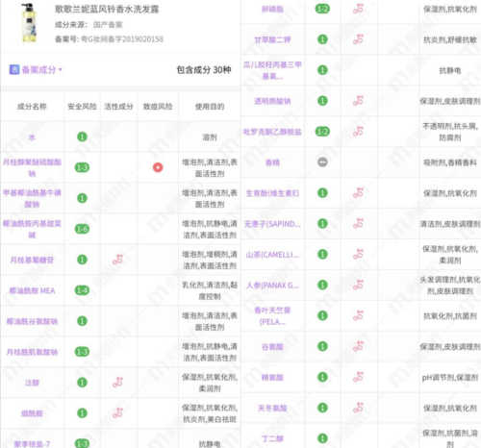Viewport: 481px width, 448px height.
Task: Open ingredient 透明质酸钠
Action: (272, 101)
